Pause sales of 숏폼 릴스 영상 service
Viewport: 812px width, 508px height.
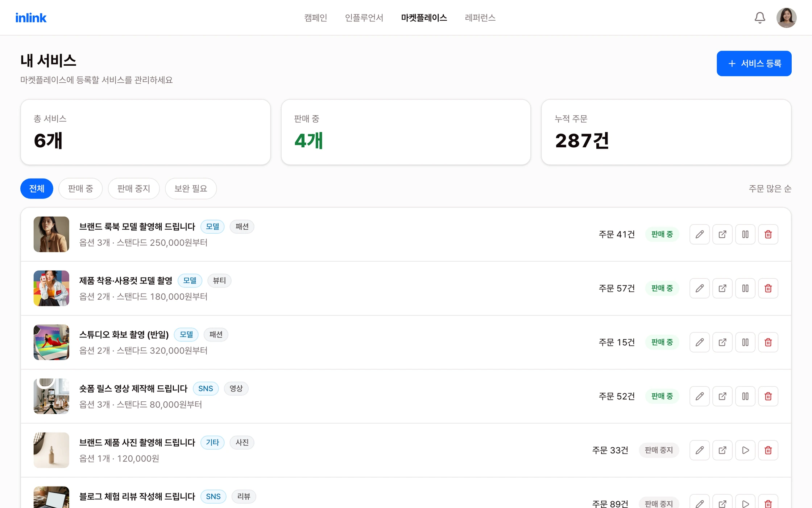coord(745,396)
